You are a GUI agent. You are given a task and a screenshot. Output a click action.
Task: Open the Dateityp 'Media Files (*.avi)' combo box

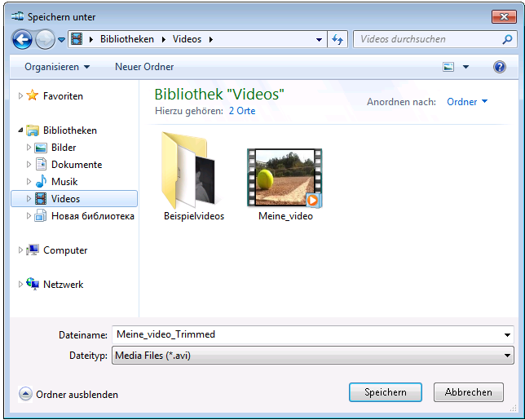point(313,356)
